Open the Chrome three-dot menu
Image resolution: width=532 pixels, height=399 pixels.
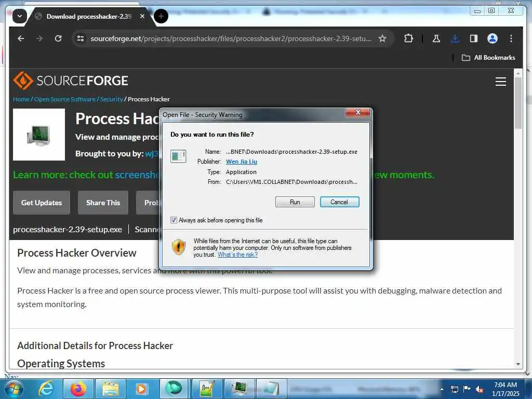pos(511,38)
